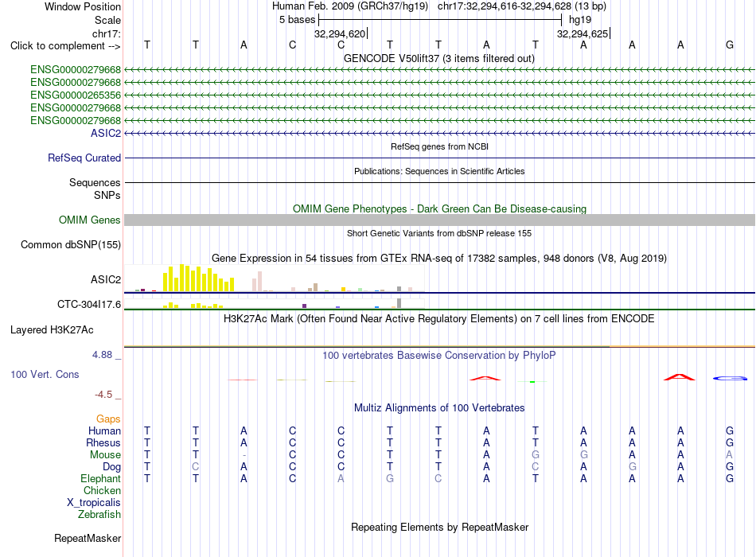Click the gray OMIM Genes bar

tap(439, 220)
